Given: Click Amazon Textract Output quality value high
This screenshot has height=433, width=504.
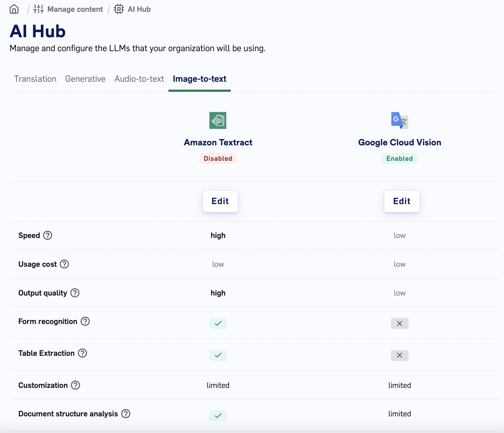Looking at the screenshot, I should (218, 293).
